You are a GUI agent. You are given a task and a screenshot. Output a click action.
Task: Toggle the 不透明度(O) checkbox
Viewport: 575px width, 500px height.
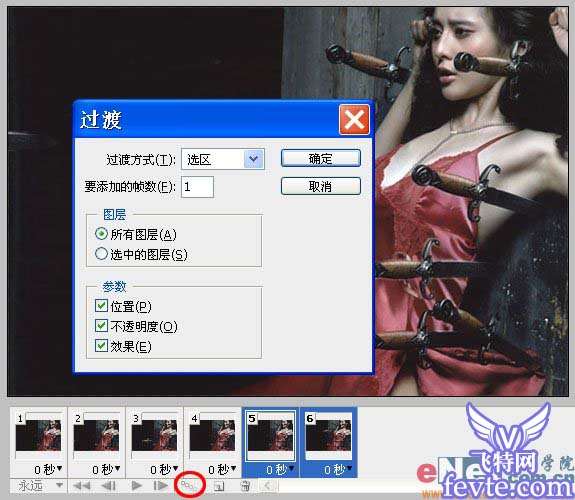(101, 325)
